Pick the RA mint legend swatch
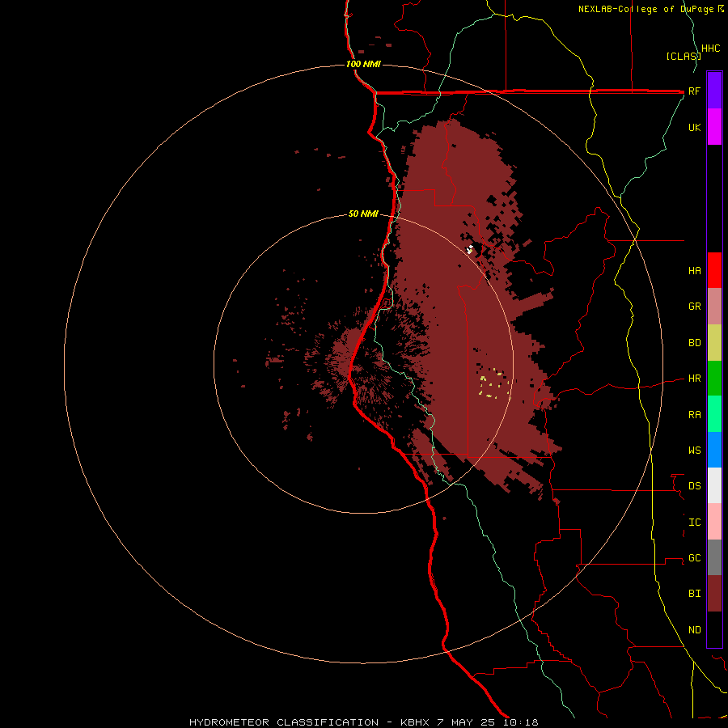The image size is (728, 728). [x=714, y=414]
